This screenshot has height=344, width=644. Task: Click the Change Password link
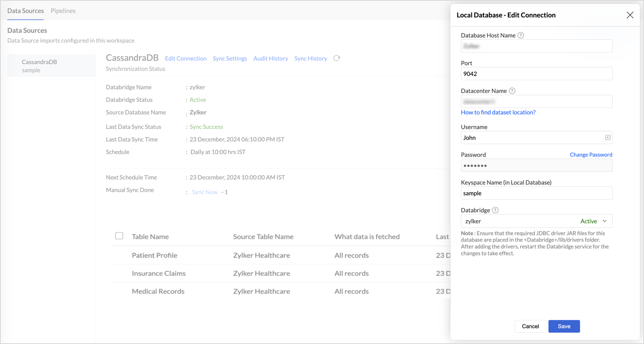tap(591, 155)
